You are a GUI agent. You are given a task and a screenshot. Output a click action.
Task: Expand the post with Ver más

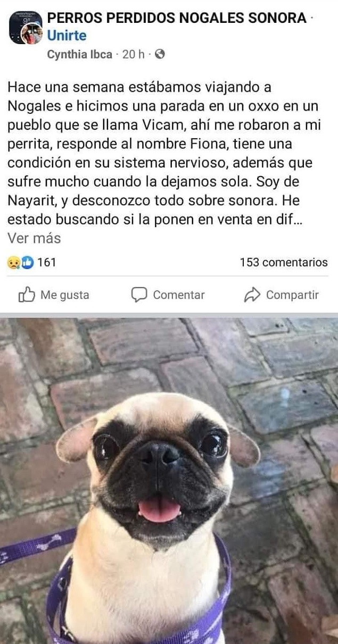click(x=34, y=239)
